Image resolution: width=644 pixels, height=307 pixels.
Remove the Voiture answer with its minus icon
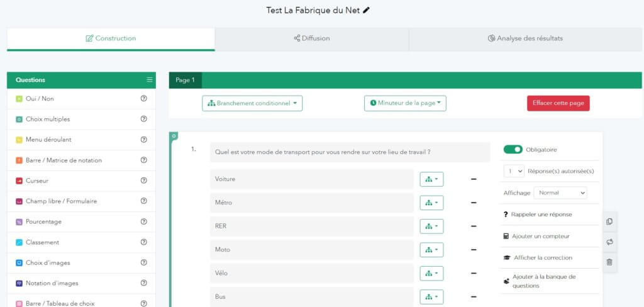tap(474, 179)
